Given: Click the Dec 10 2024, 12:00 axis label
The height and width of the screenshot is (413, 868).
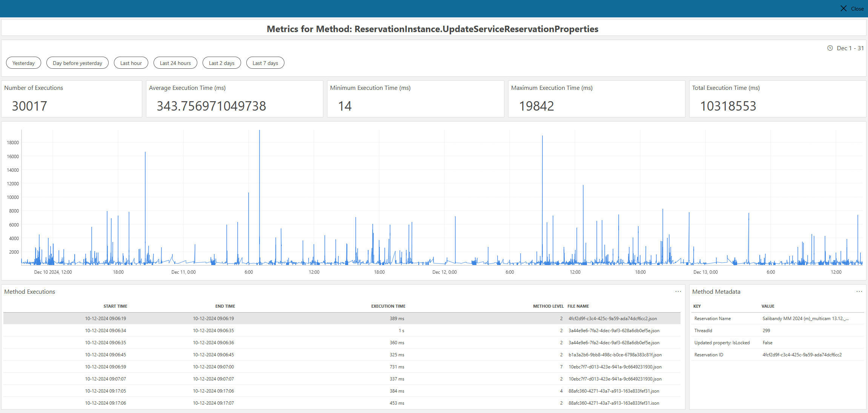Looking at the screenshot, I should 53,272.
